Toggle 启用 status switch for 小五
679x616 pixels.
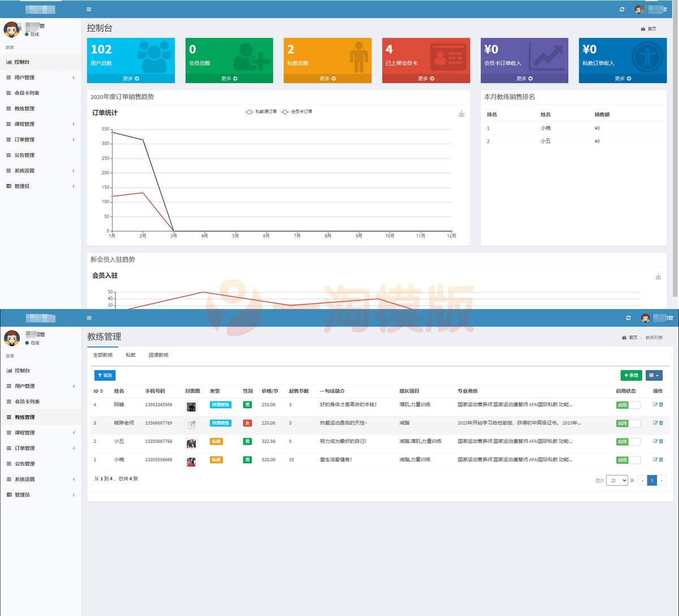tap(628, 441)
